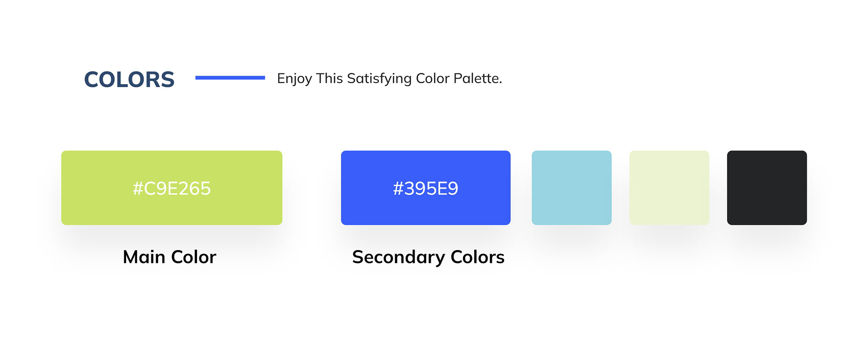
Task: Click the word "Satisfying" in the tagline
Action: 379,79
